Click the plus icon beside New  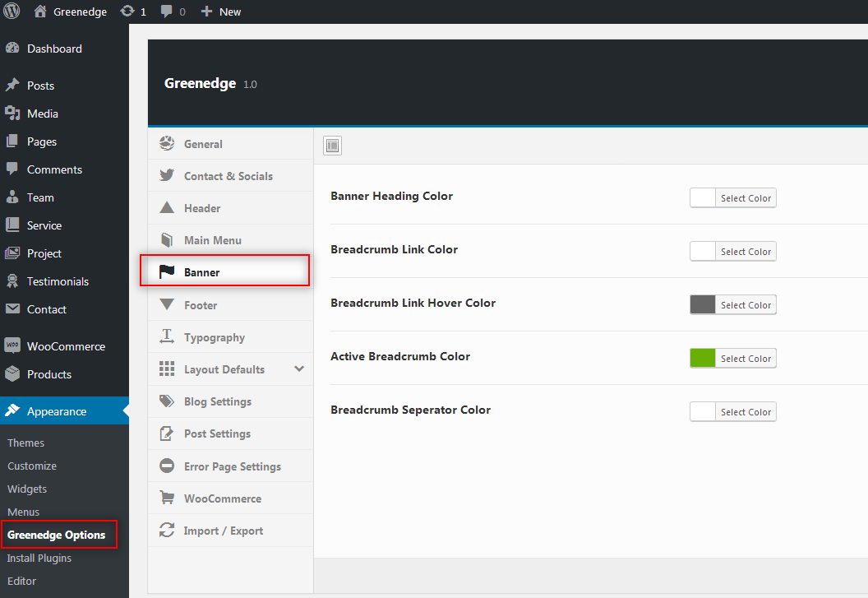pyautogui.click(x=206, y=12)
